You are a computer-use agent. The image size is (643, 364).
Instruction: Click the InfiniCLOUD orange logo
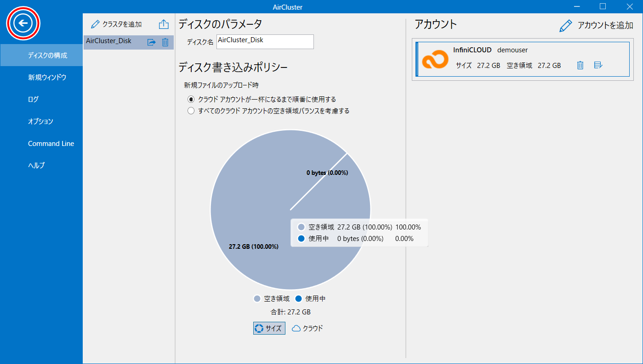(x=435, y=59)
